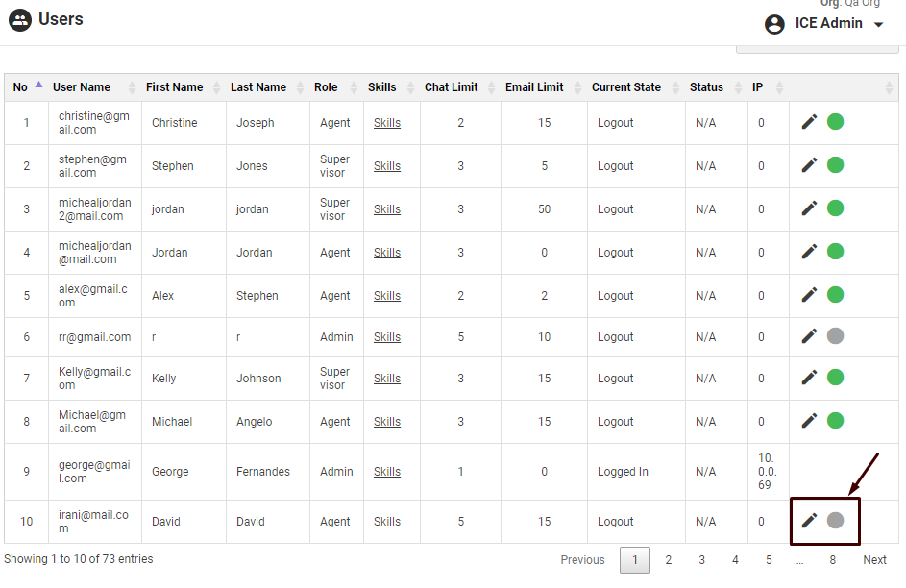This screenshot has height=588, width=906.
Task: Edit Kelly Johnson using pencil icon
Action: [x=809, y=378]
